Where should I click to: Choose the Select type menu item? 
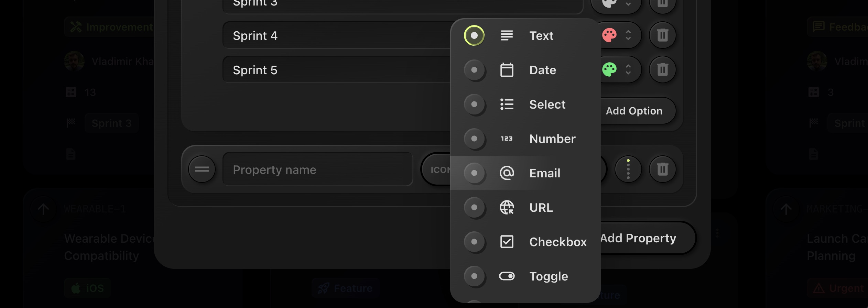547,104
